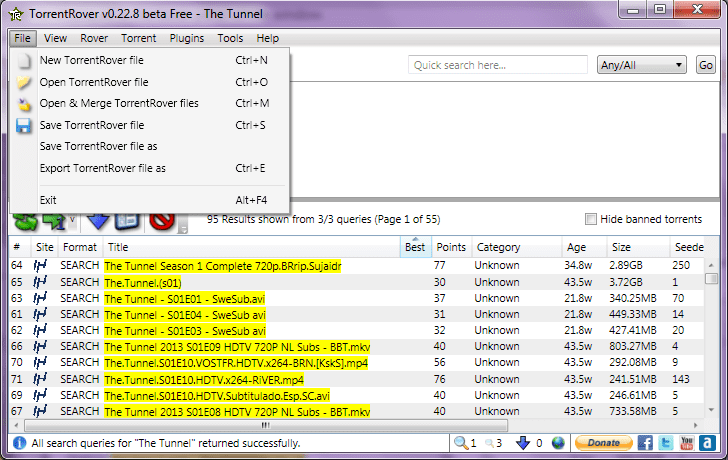The width and height of the screenshot is (728, 460).
Task: Click the site icon in row 62
Action: [40, 330]
